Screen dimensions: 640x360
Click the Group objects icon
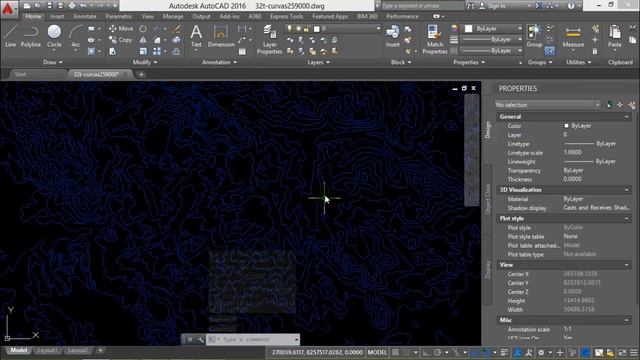(534, 36)
